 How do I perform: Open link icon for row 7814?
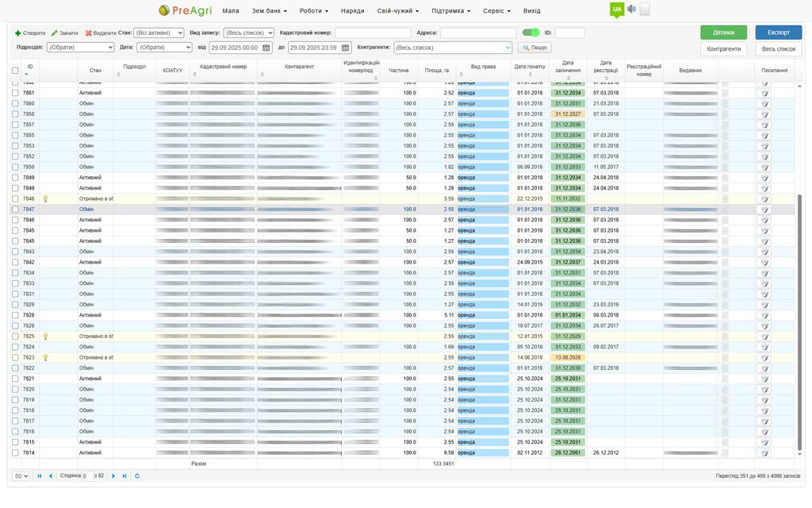point(764,452)
